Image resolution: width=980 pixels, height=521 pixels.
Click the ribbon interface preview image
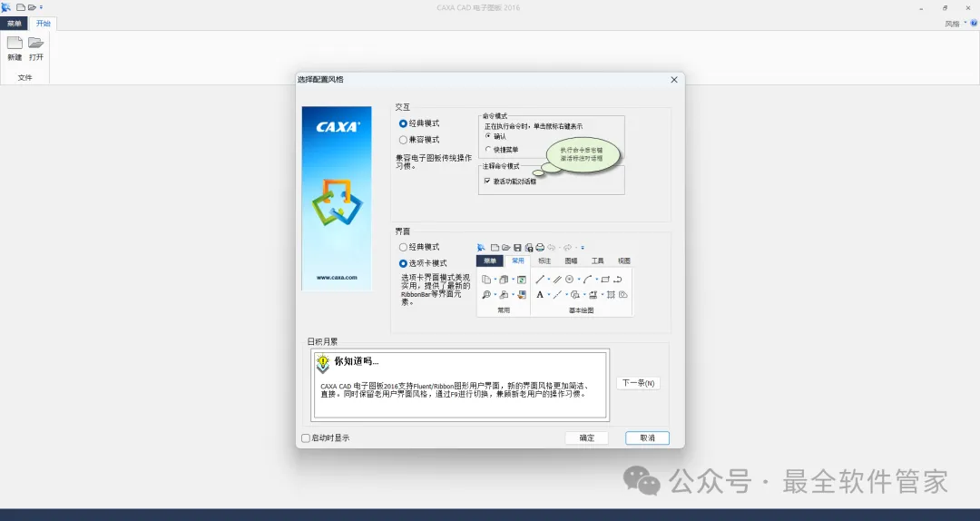click(x=554, y=280)
